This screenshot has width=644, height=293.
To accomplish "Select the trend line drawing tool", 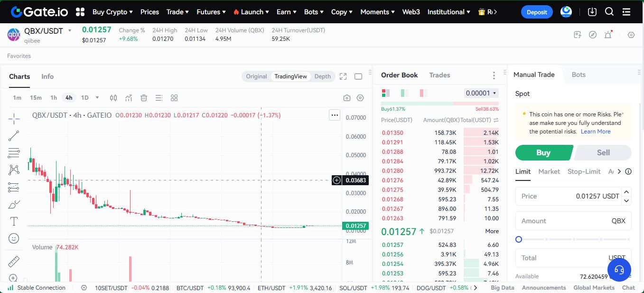I will point(14,136).
